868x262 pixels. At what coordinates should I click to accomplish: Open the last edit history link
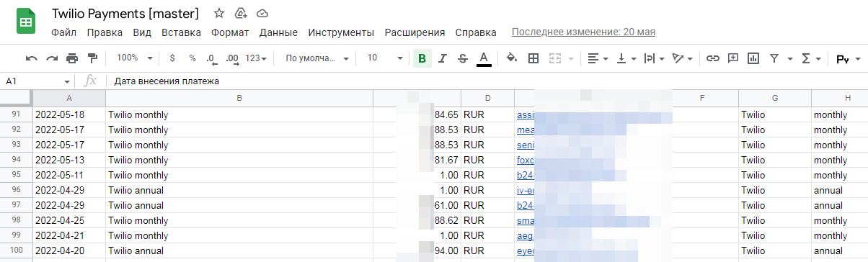click(583, 32)
